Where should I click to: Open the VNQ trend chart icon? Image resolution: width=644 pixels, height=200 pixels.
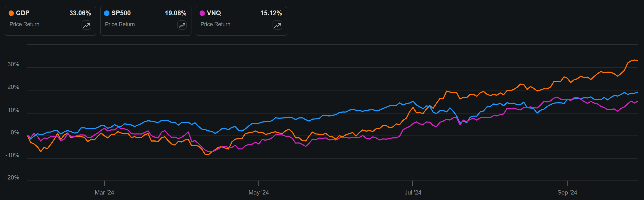[278, 25]
